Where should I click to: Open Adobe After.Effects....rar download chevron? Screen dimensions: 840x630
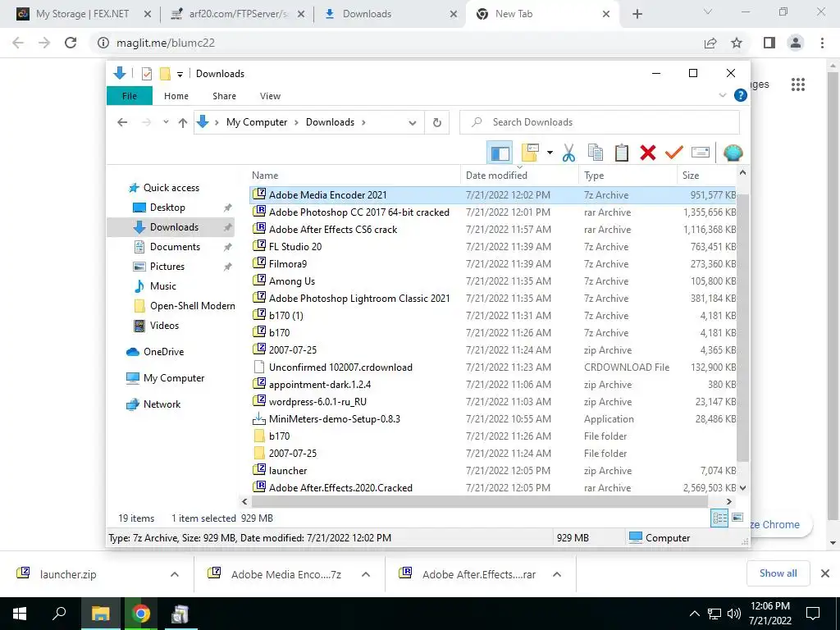(557, 574)
